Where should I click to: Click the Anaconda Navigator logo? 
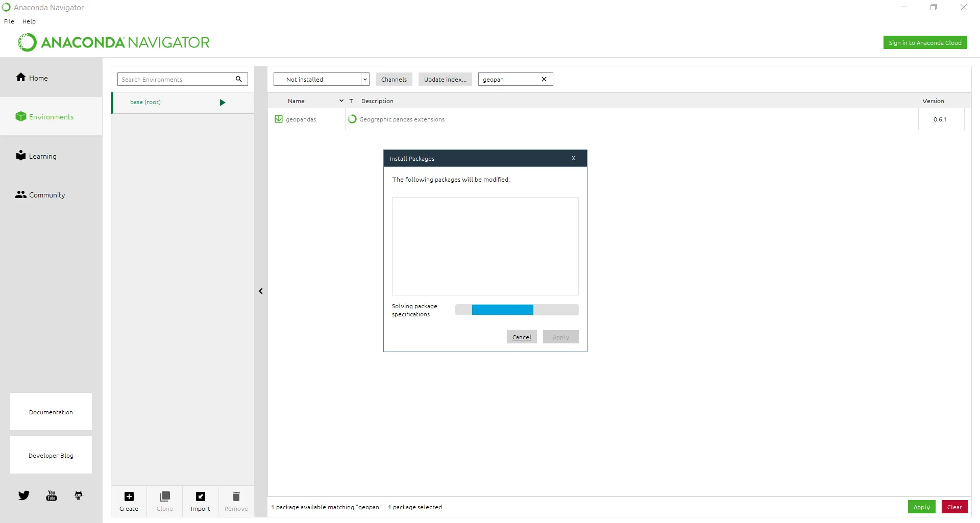coord(114,42)
